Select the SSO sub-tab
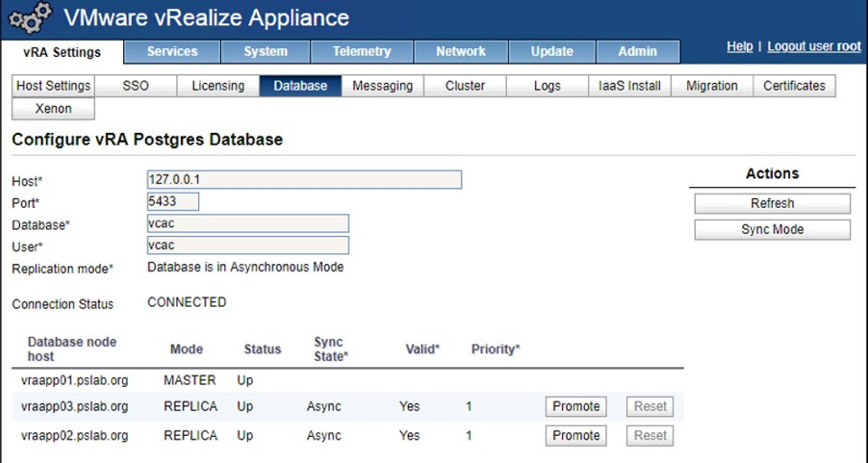Viewport: 868px width, 463px height. (x=136, y=86)
